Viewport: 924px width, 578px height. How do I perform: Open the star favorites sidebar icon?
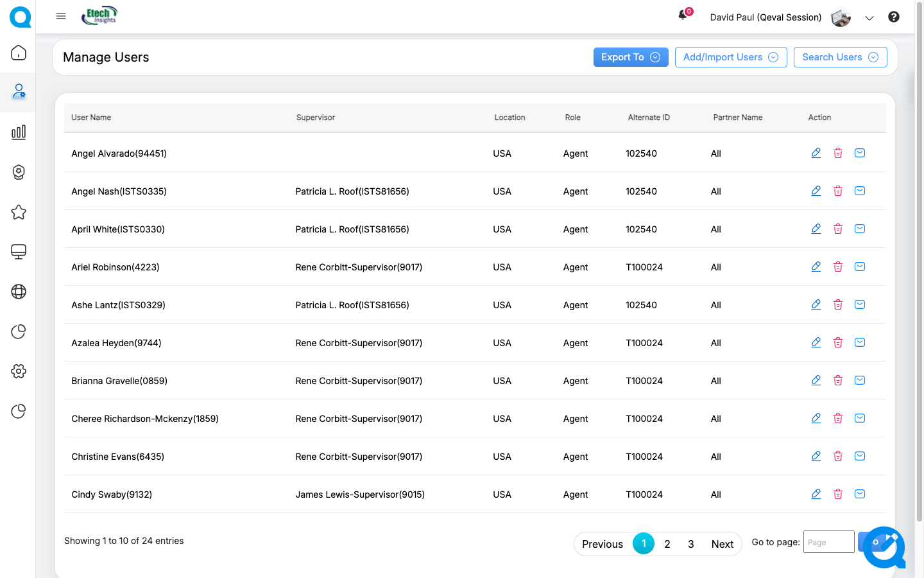coord(19,212)
